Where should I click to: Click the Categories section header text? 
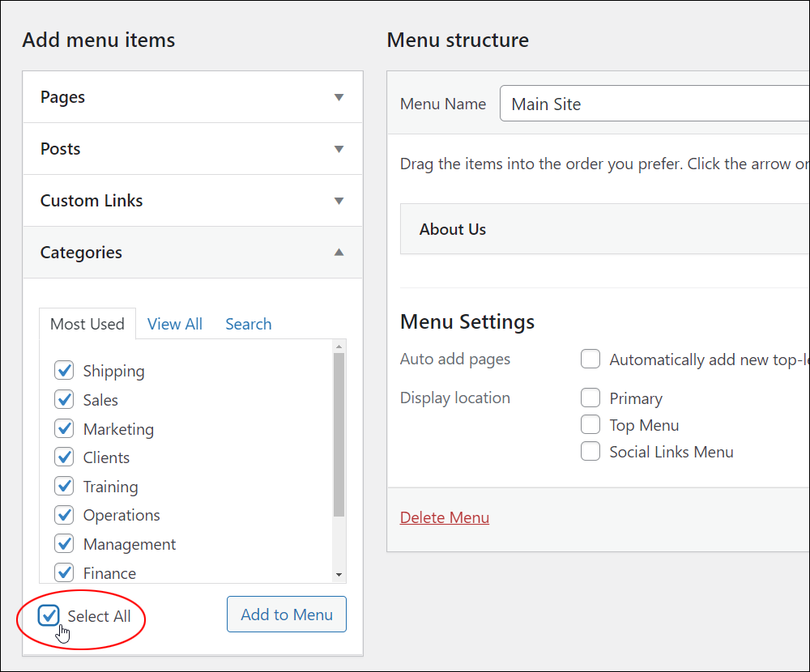coord(81,253)
